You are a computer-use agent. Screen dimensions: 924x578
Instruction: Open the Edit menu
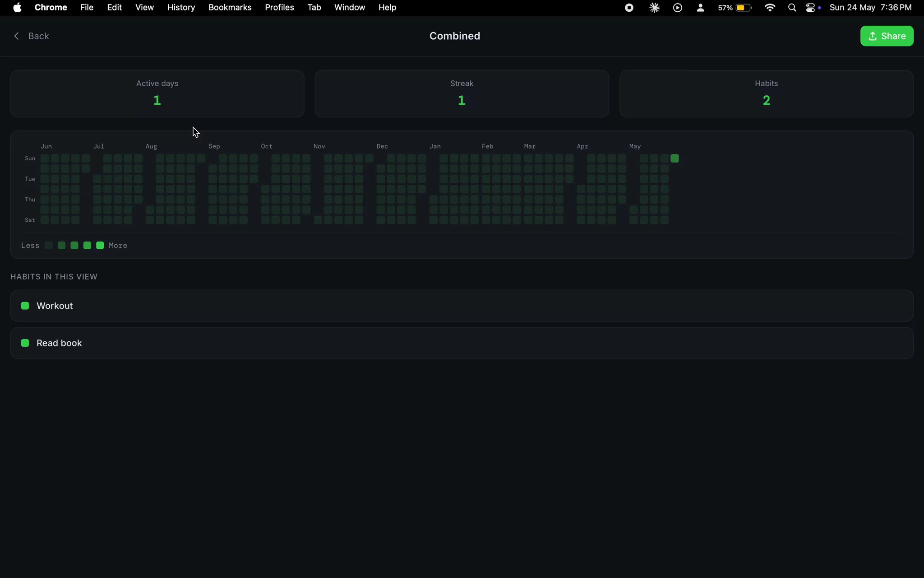(115, 8)
